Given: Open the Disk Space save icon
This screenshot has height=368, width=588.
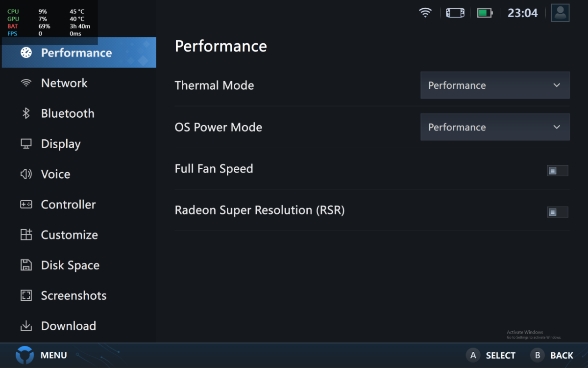Looking at the screenshot, I should pos(26,265).
